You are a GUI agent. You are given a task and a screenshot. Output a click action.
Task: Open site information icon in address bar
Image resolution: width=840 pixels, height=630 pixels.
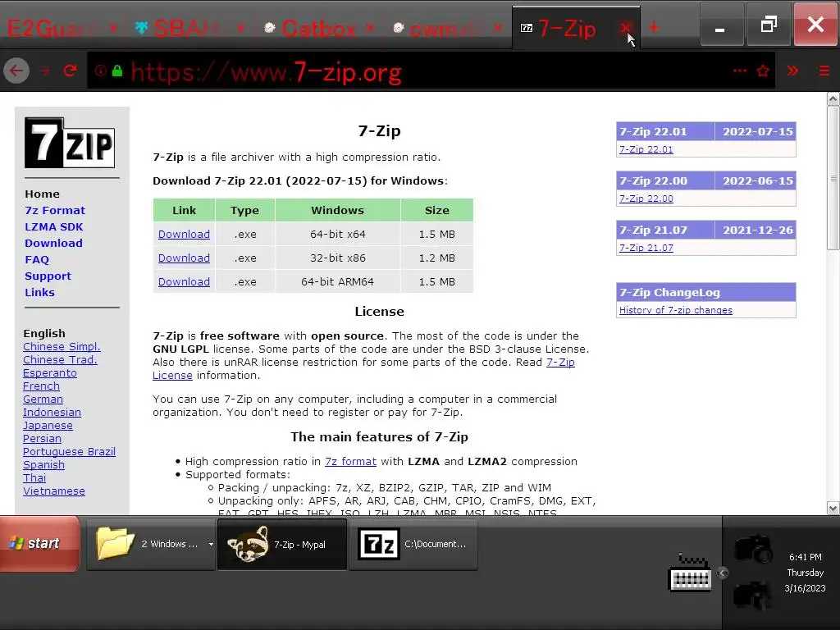101,71
